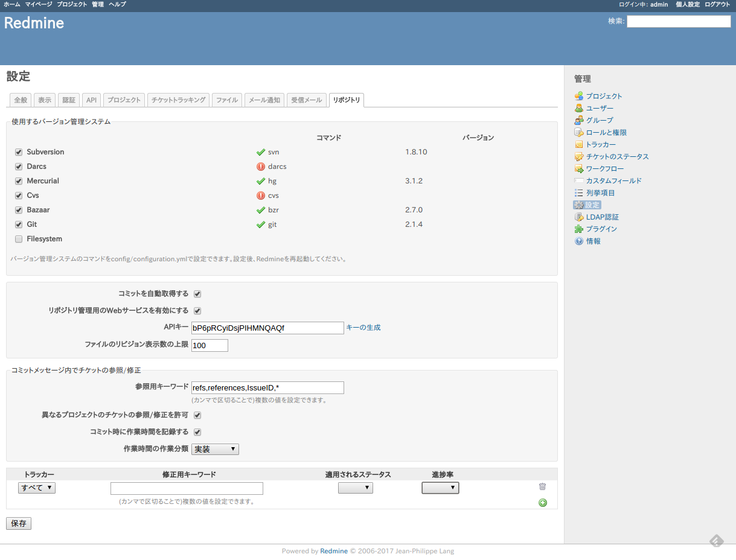Click the キーの生成 link

363,328
